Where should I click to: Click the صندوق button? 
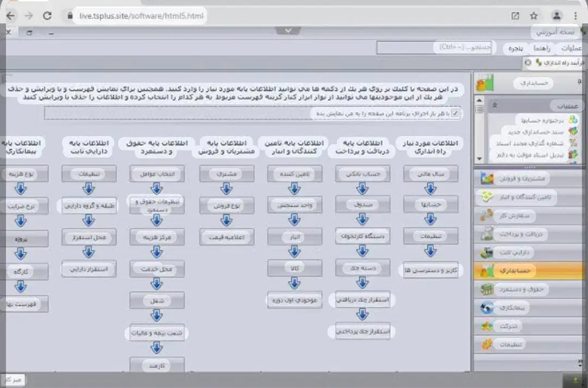click(363, 205)
